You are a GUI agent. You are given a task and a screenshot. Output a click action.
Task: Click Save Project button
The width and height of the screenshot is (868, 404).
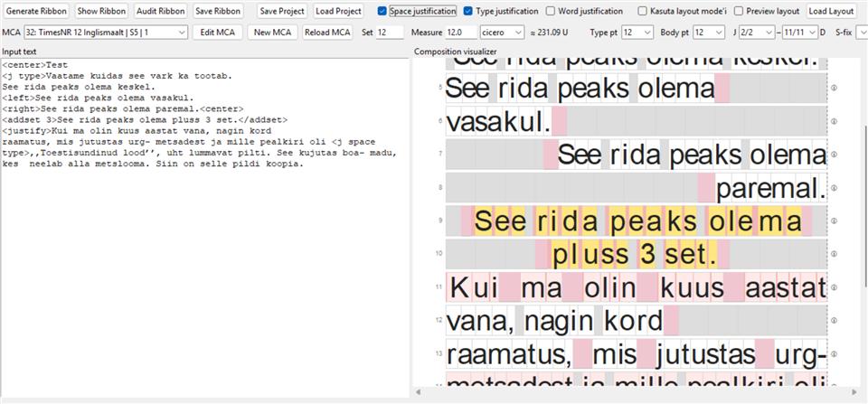click(282, 11)
